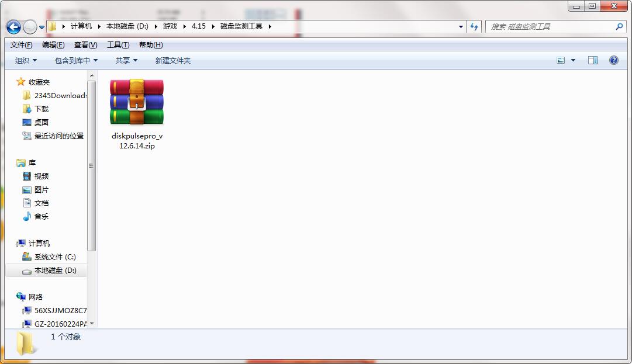The height and width of the screenshot is (364, 632).
Task: Click the film icon beside 视频
Action: coord(27,176)
